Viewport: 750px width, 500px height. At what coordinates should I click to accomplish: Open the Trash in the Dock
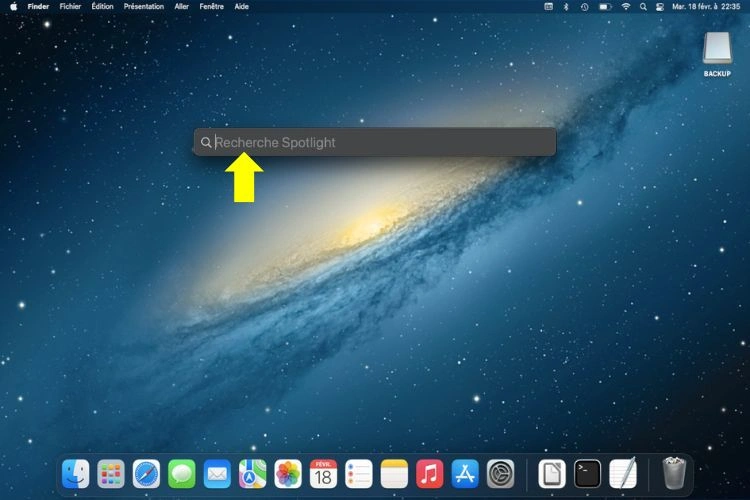[x=674, y=473]
